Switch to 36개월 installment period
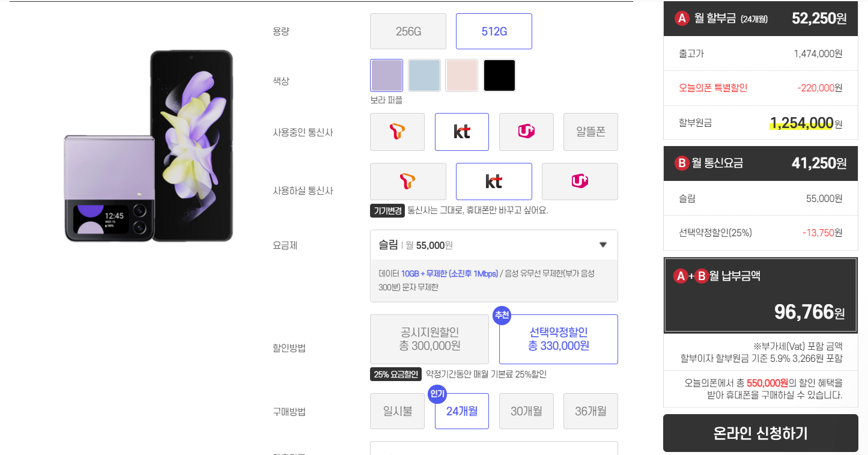 click(x=590, y=411)
